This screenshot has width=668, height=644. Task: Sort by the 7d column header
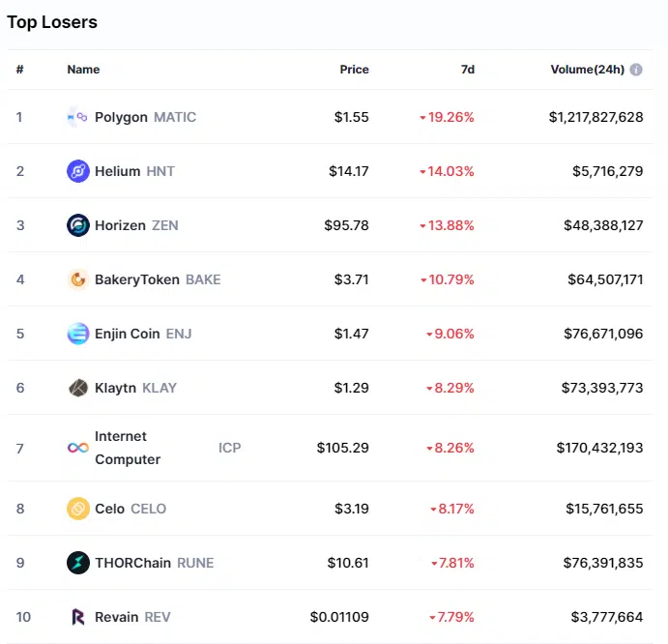[467, 70]
